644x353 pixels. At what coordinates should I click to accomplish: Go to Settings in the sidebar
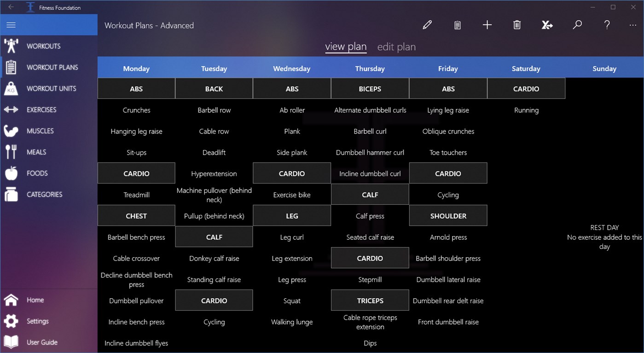click(x=37, y=321)
